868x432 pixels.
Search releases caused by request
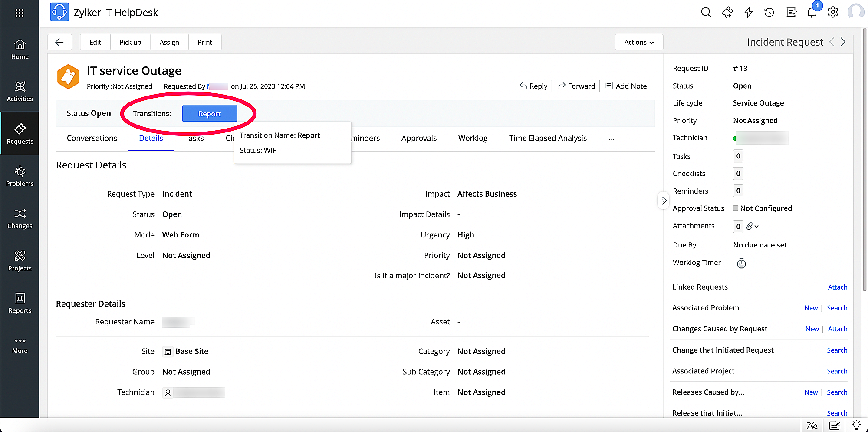[837, 392]
